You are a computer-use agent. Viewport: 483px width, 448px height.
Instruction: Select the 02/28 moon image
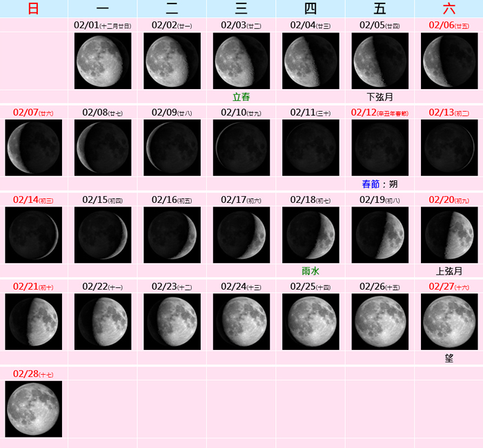pyautogui.click(x=33, y=409)
